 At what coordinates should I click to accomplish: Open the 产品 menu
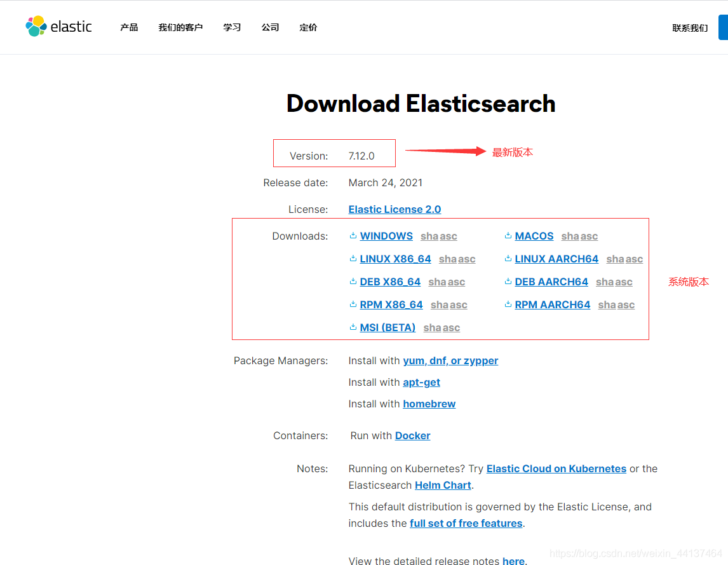(x=129, y=27)
